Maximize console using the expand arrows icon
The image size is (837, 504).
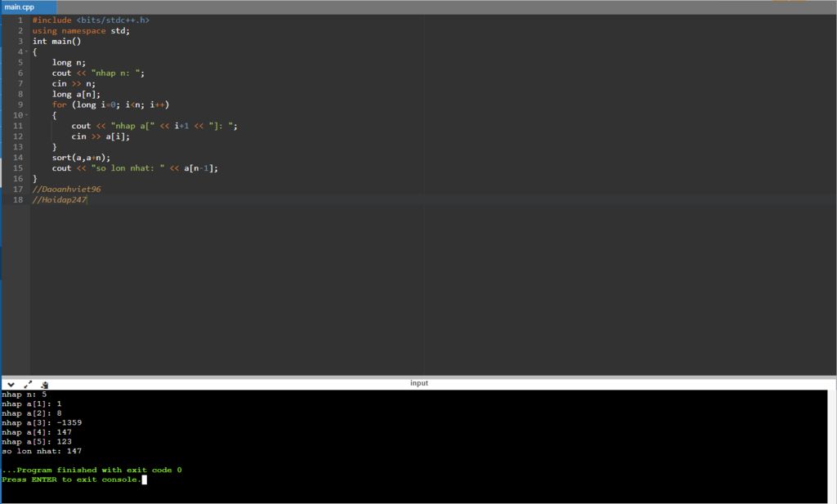click(28, 384)
